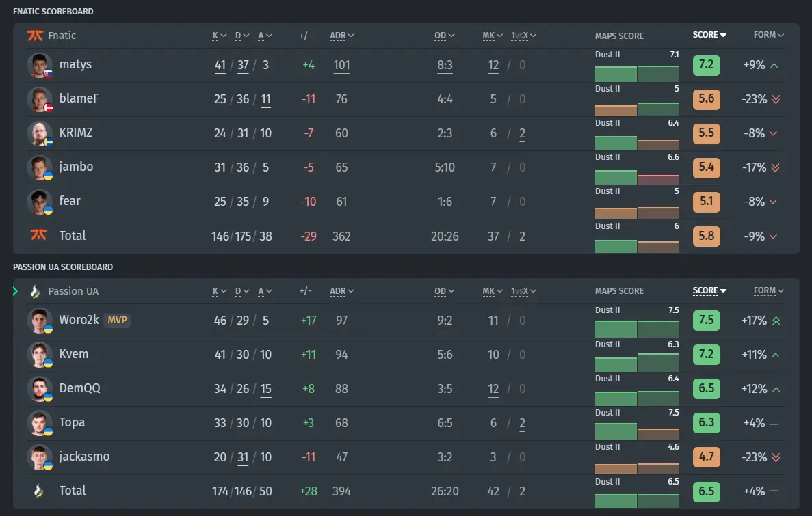Sort Fnatic scoreboard by assists (A)
812x516 pixels.
point(265,36)
